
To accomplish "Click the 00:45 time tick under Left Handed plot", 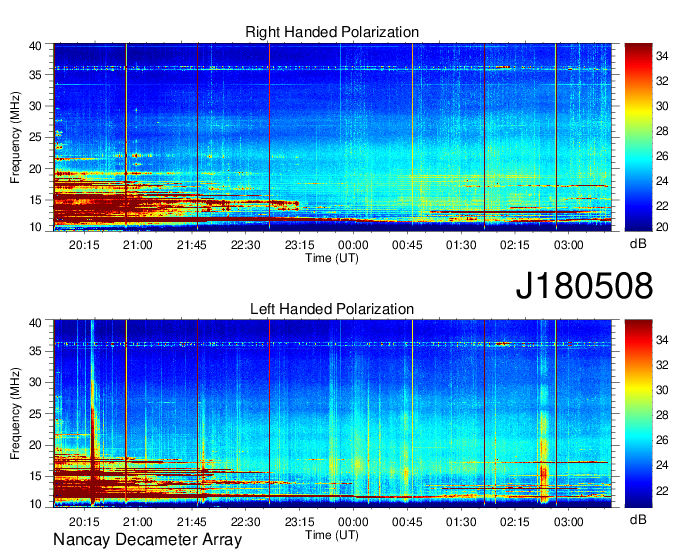I will [407, 522].
